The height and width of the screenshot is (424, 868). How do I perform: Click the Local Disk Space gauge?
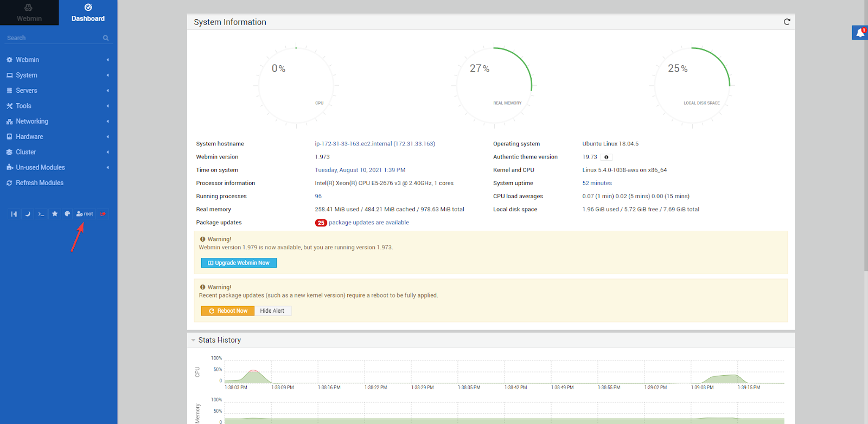coord(692,86)
